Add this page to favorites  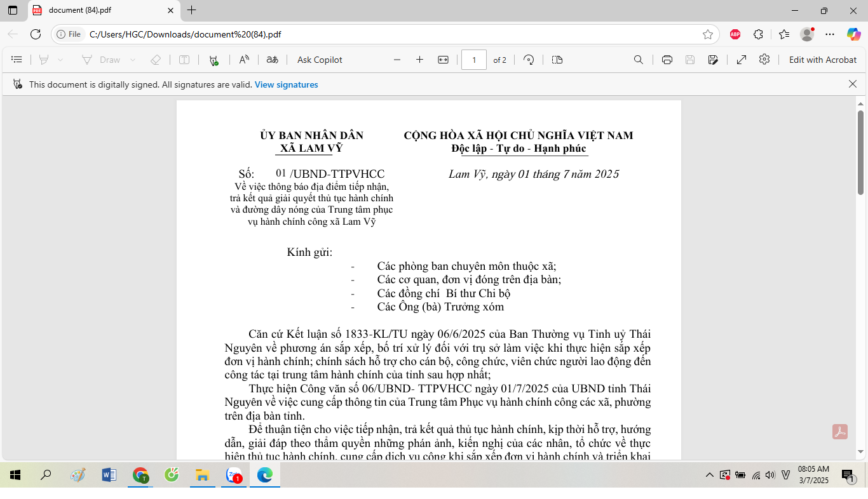pos(708,34)
